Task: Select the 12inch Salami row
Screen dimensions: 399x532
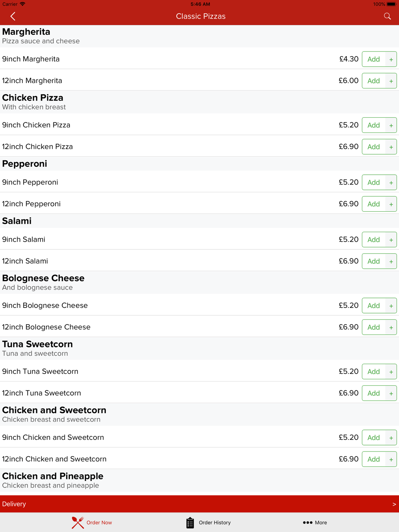Action: (160, 261)
